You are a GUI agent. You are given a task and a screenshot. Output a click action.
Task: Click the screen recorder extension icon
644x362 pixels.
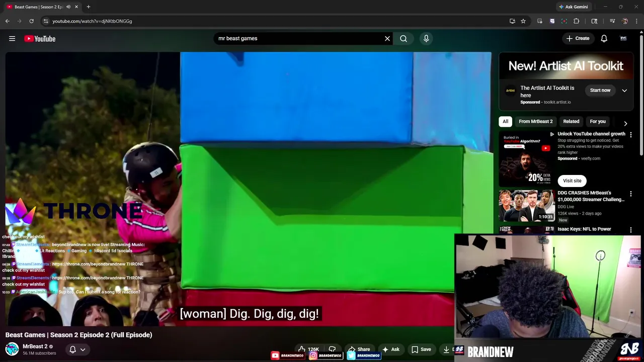564,21
